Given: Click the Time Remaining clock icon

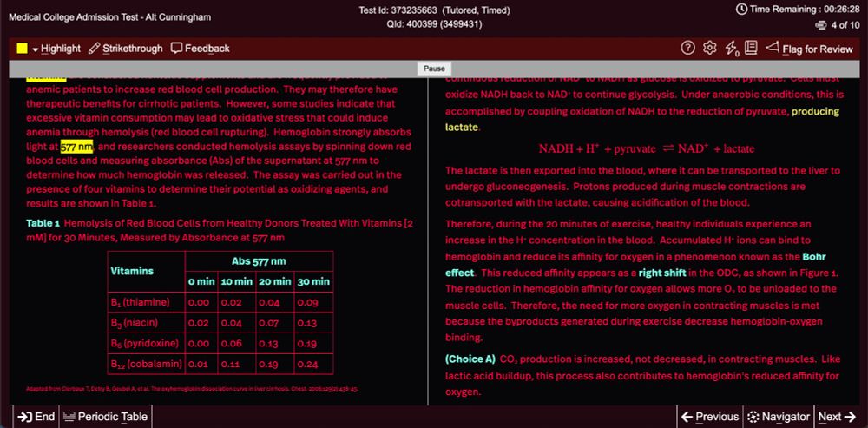Looking at the screenshot, I should [741, 9].
